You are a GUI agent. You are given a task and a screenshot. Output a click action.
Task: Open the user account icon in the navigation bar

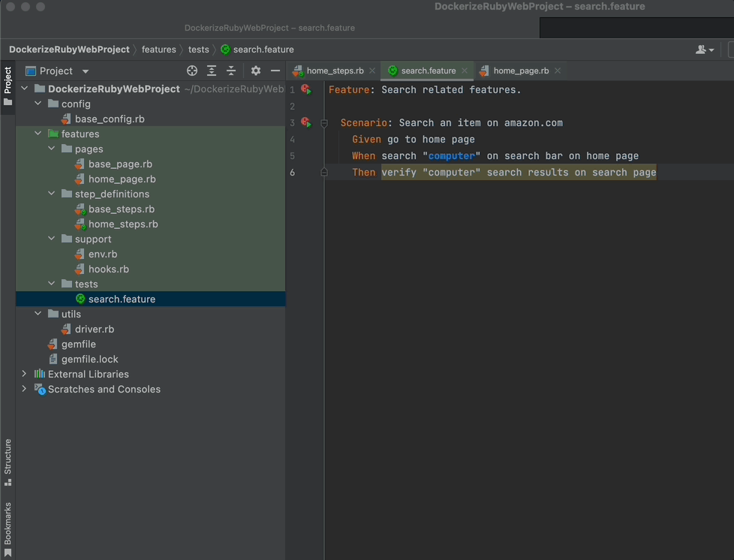pyautogui.click(x=701, y=49)
